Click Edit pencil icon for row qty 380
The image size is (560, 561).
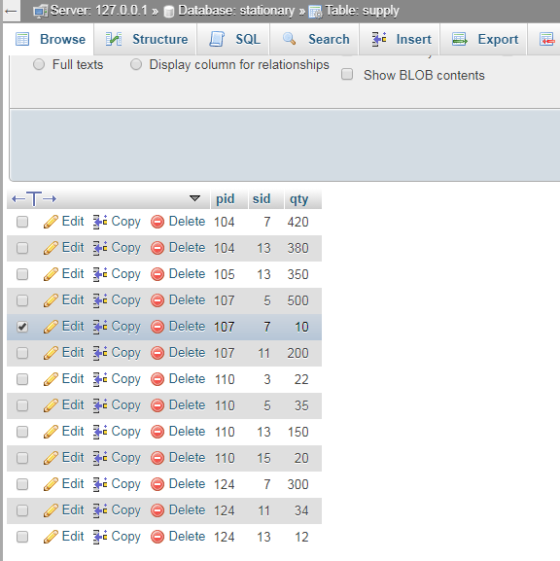pyautogui.click(x=50, y=248)
